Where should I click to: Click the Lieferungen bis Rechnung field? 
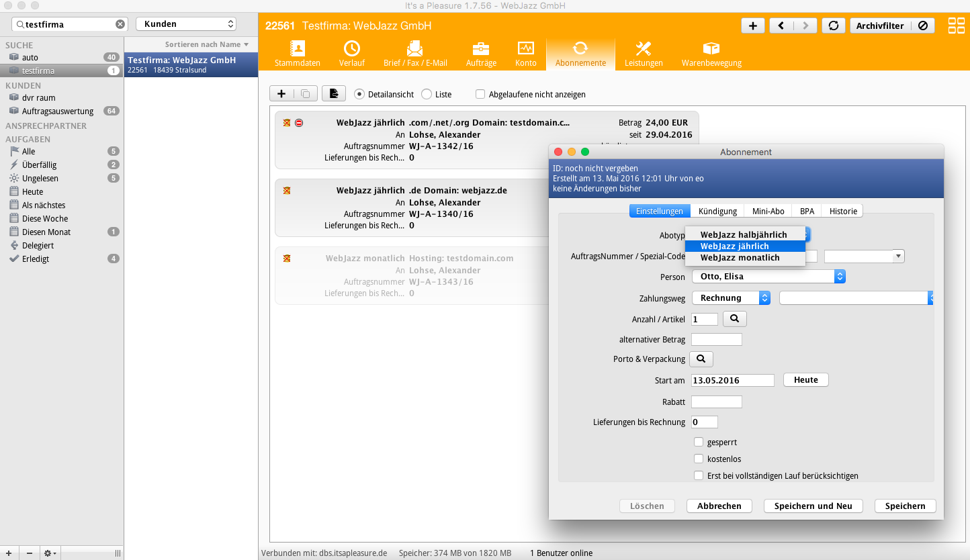(x=705, y=422)
